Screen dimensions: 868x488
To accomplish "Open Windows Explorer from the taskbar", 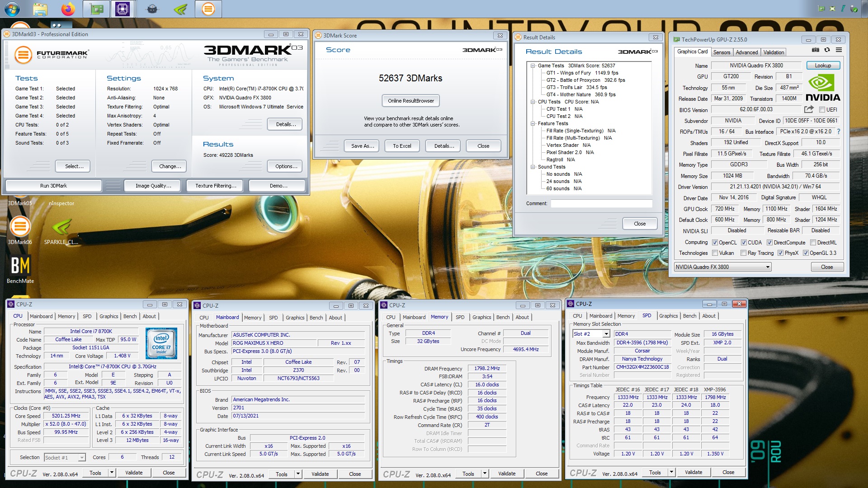I will coord(40,9).
